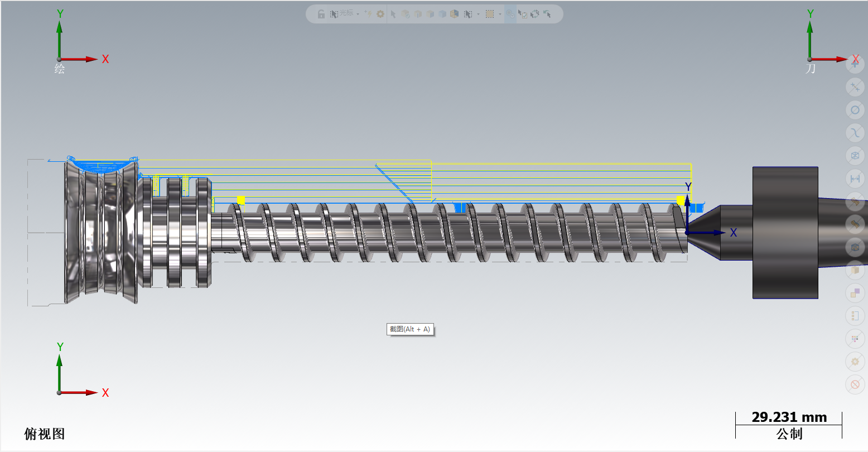
Task: Open the gear settings in selection bar
Action: [380, 14]
